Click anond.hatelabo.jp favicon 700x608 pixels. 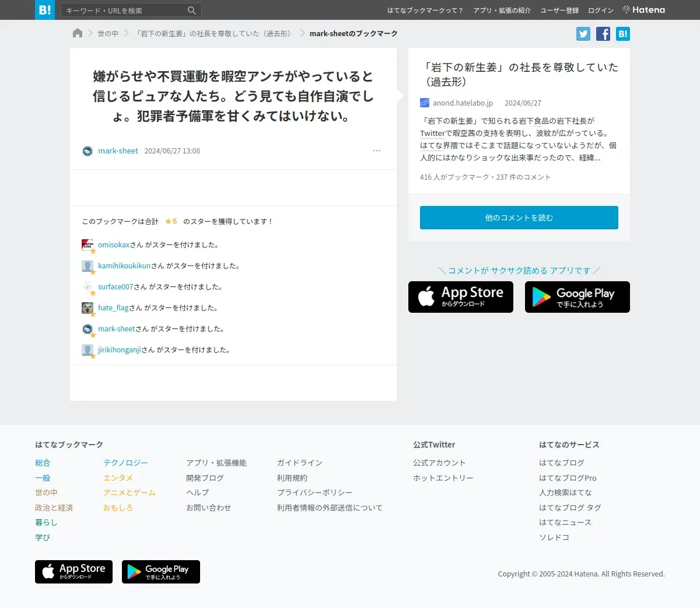425,103
